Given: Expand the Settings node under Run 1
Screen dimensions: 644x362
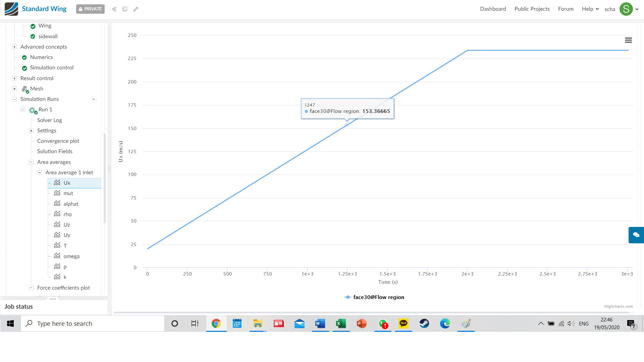Looking at the screenshot, I should click(x=31, y=131).
